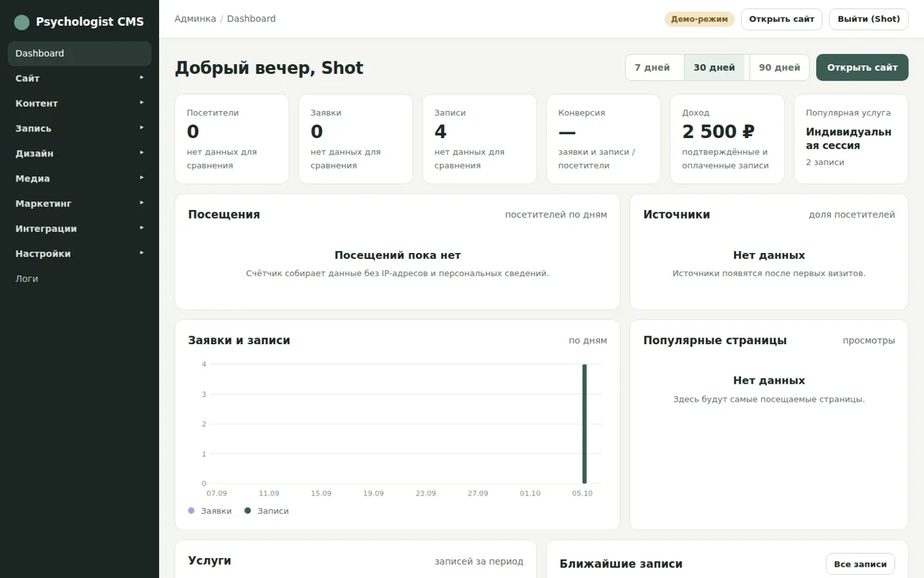Screen dimensions: 924x578
Task: Click the Ближайшие записи heading
Action: [621, 564]
